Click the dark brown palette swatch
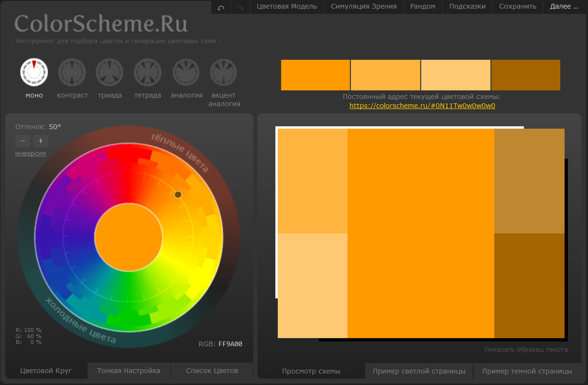 coord(526,75)
